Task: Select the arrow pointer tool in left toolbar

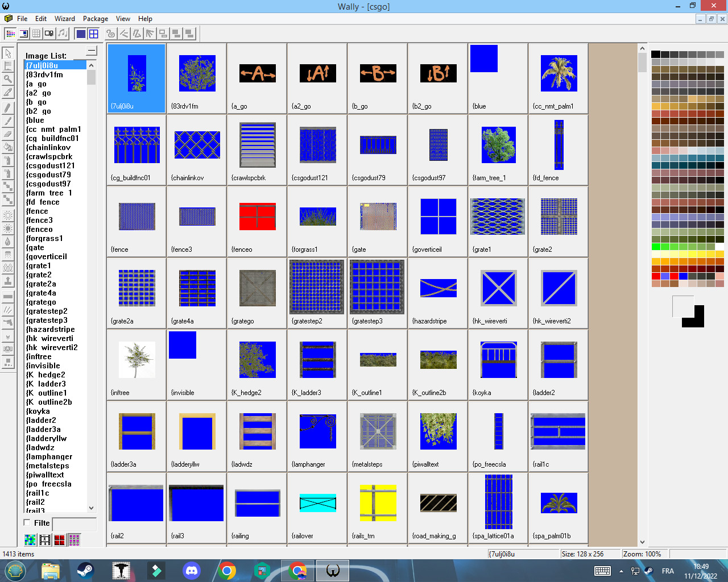Action: tap(8, 53)
